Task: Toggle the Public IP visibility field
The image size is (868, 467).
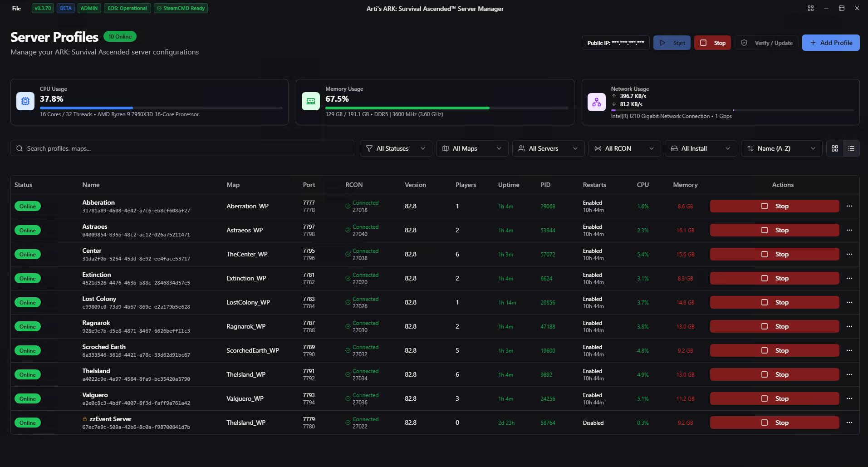Action: pos(615,43)
